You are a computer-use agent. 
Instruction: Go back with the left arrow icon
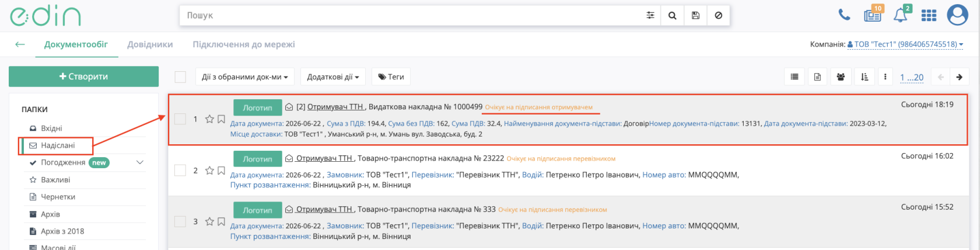[x=20, y=44]
